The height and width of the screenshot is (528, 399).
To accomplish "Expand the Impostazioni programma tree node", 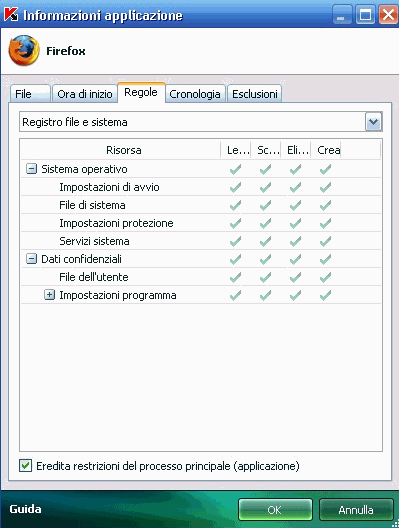I will [x=49, y=295].
